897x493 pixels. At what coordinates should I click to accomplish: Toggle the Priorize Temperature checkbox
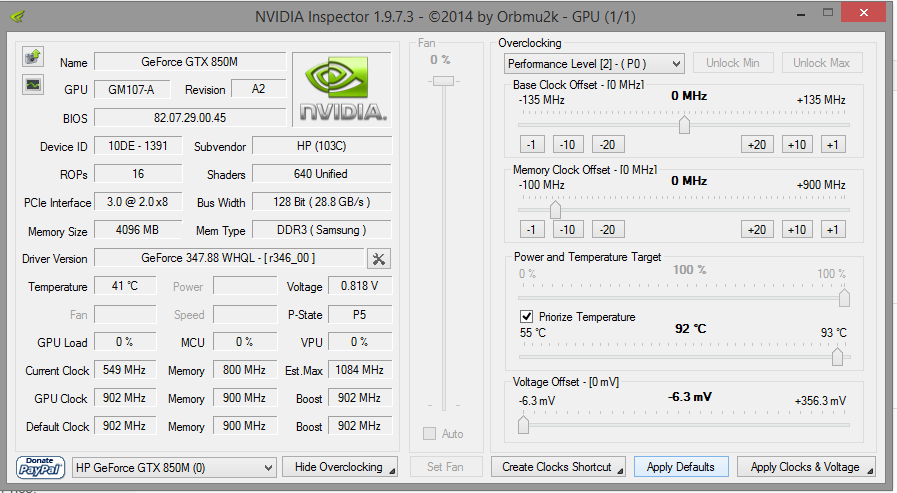coord(526,317)
